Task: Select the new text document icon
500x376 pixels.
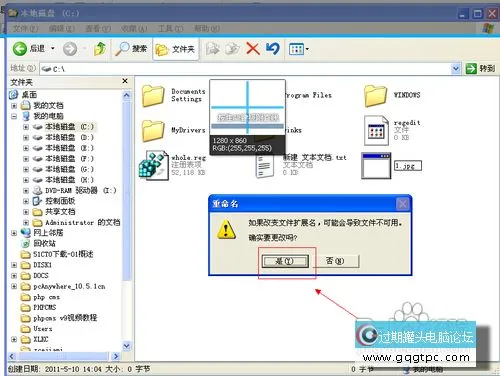Action: [x=265, y=167]
